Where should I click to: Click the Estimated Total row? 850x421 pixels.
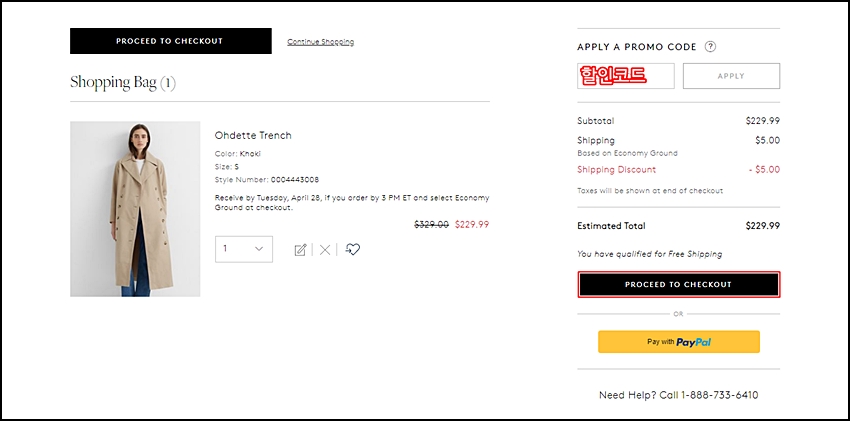tap(678, 226)
